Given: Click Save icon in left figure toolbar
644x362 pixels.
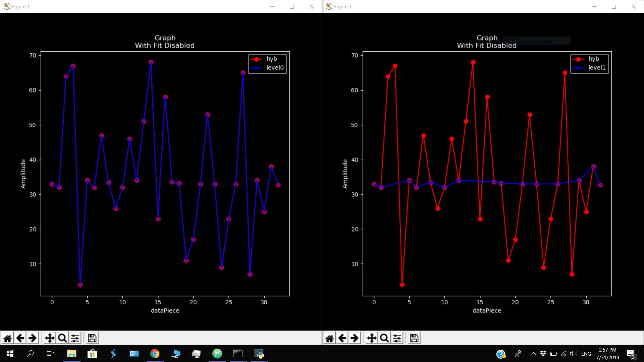Looking at the screenshot, I should [x=92, y=338].
